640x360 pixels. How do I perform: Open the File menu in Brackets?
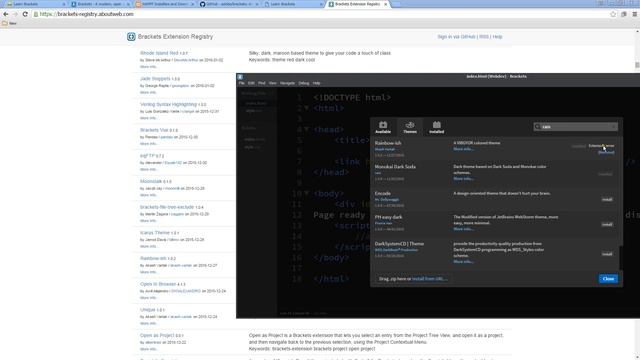point(242,83)
